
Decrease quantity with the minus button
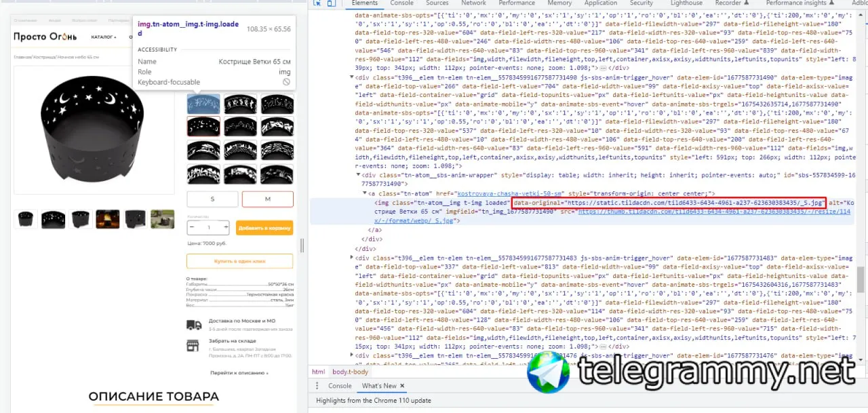click(x=193, y=228)
